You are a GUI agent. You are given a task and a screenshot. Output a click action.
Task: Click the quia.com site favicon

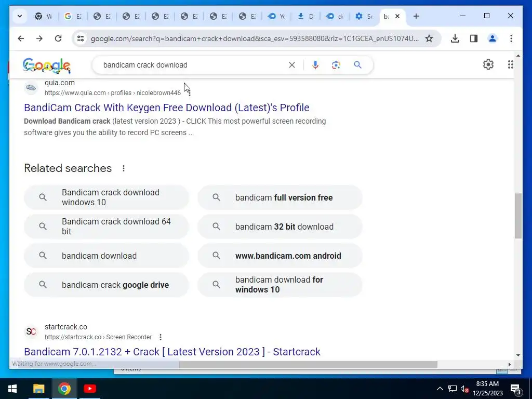[31, 87]
